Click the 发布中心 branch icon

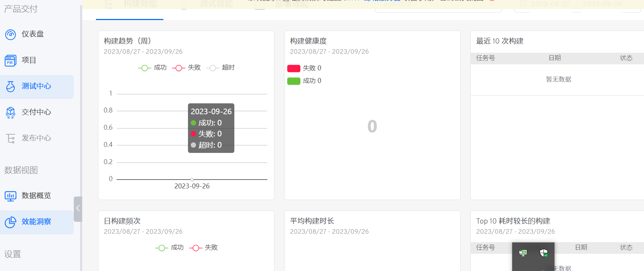tap(11, 138)
